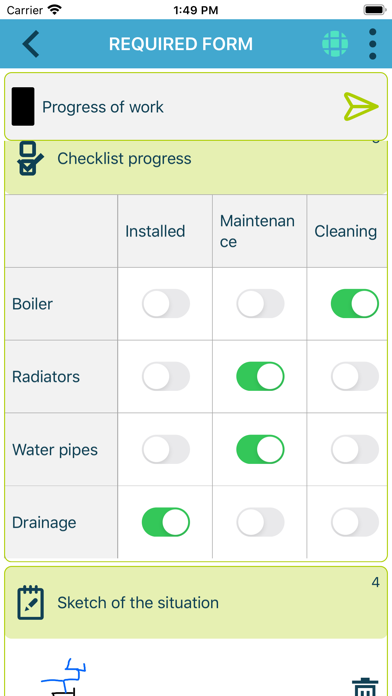
Task: Turn off Water pipes Maintenance switch
Action: pos(260,449)
